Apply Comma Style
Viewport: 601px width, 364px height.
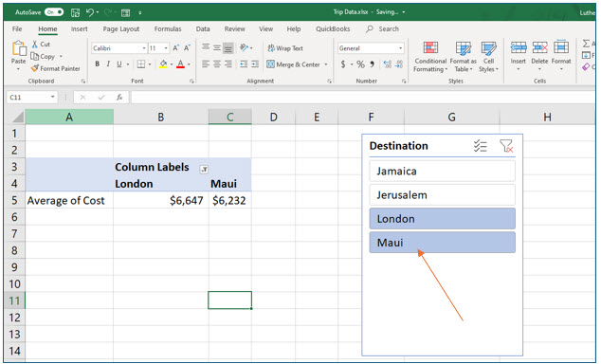372,64
